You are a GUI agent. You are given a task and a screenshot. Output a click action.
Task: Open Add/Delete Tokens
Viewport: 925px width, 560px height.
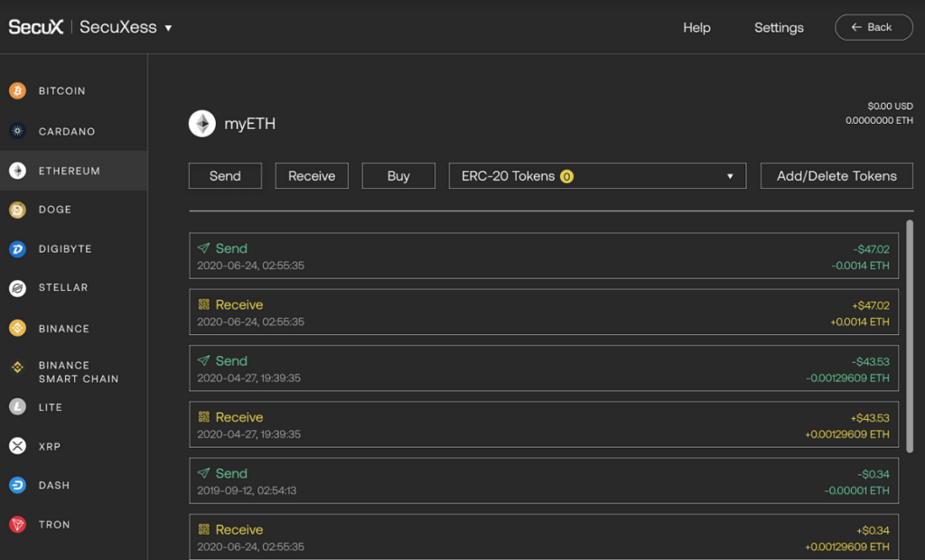[x=836, y=175]
